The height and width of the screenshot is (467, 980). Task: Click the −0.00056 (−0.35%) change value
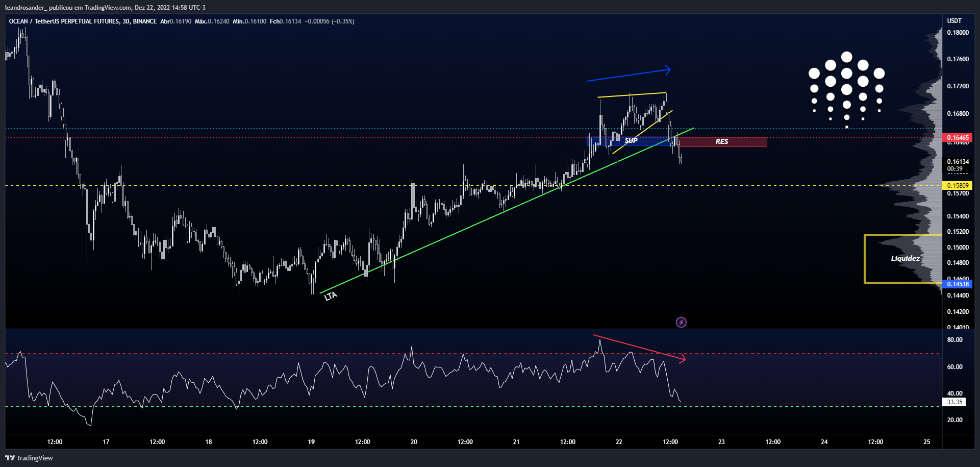[330, 21]
